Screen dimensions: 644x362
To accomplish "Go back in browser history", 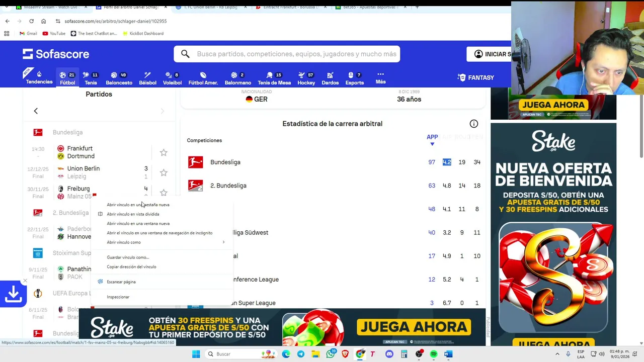I will [x=7, y=21].
